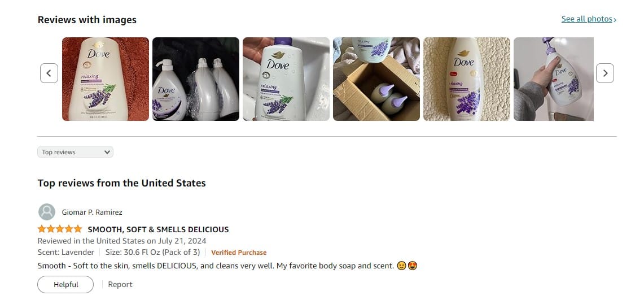Open Dove bottle photo on cream blanket
Viewport: 644px width, 304px height.
tap(467, 79)
